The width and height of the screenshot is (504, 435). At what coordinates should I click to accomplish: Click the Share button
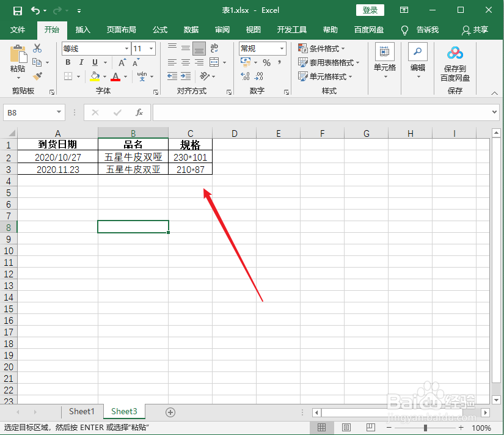pyautogui.click(x=475, y=30)
